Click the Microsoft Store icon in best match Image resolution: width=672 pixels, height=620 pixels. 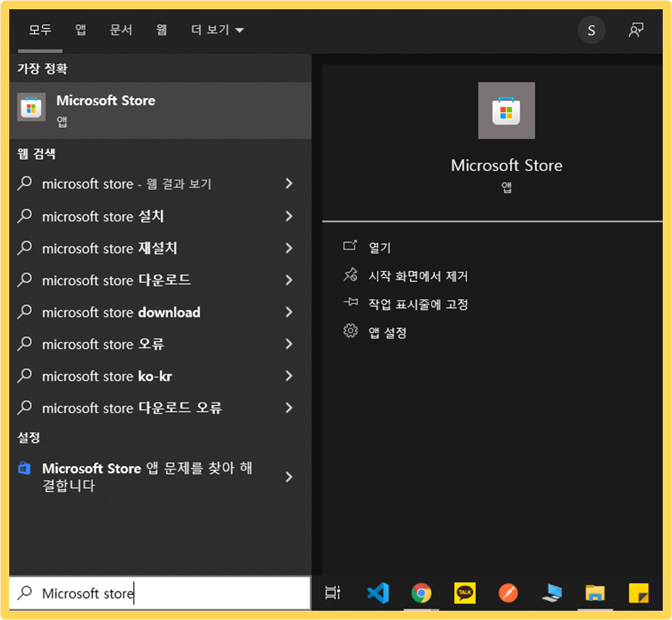[31, 107]
